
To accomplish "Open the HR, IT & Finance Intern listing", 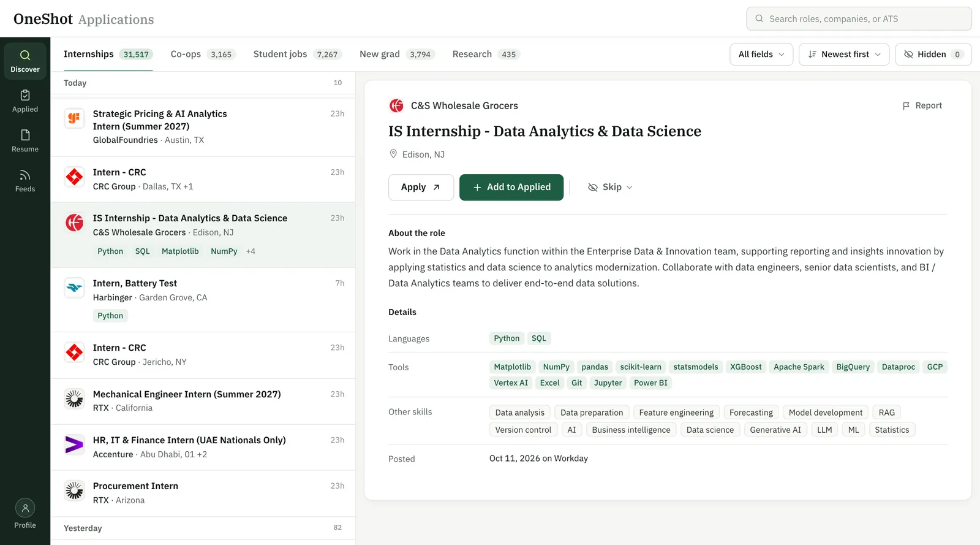I will [x=203, y=447].
